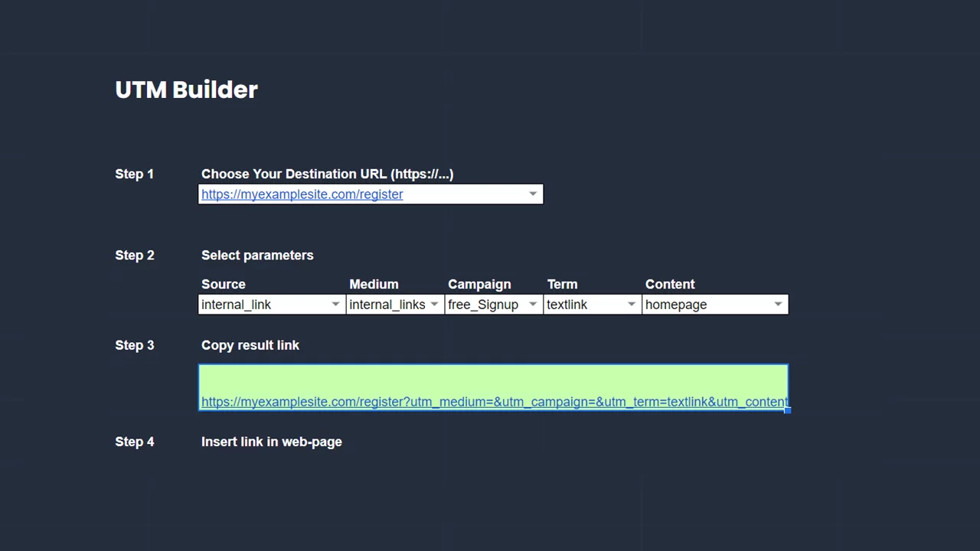Click the chevron arrow on the Medium selector
Image resolution: width=980 pixels, height=551 pixels.
tap(434, 305)
